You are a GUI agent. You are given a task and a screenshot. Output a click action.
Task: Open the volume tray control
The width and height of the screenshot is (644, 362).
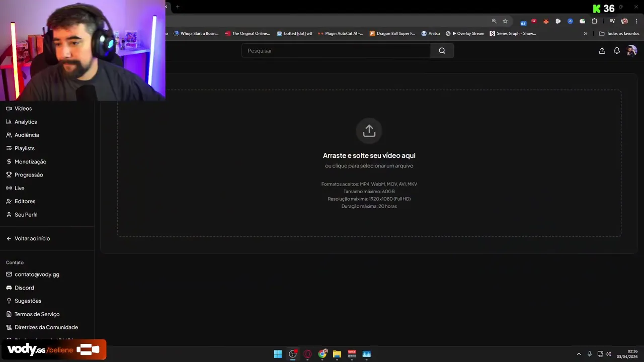pyautogui.click(x=608, y=354)
